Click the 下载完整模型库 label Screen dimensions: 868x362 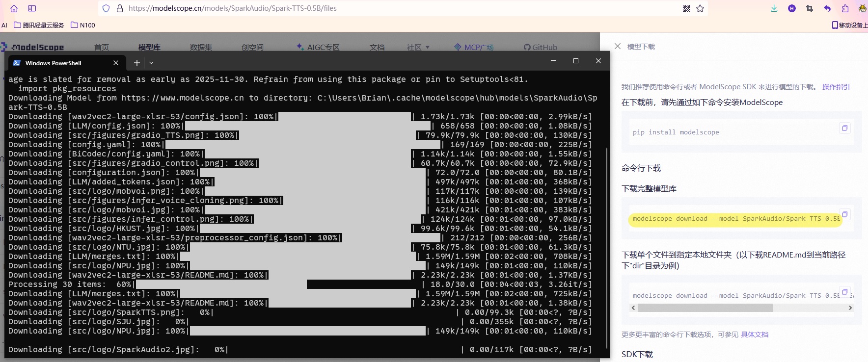(x=649, y=189)
